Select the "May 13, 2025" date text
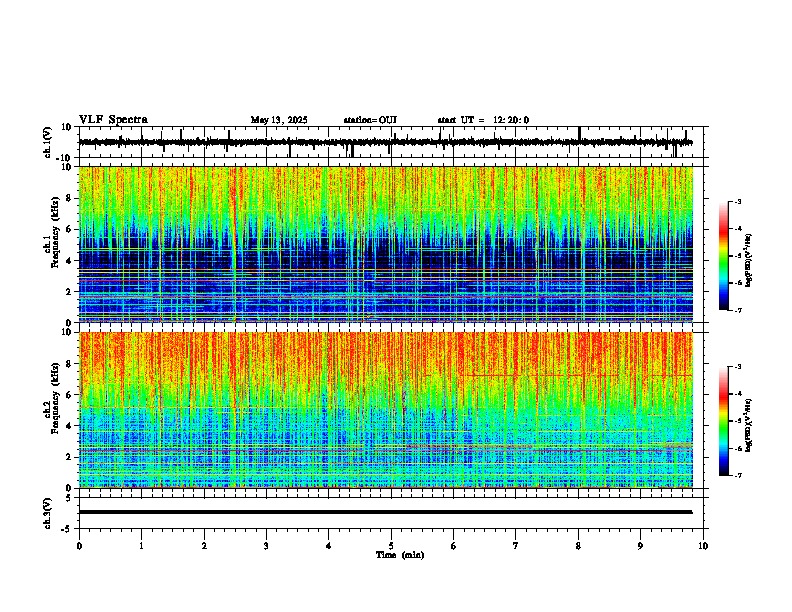The width and height of the screenshot is (792, 612). pyautogui.click(x=279, y=120)
